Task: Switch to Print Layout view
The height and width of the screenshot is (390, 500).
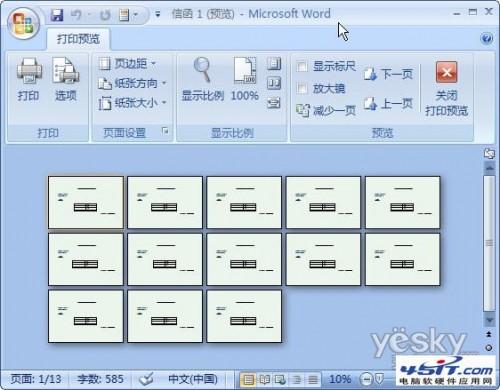Action: tap(248, 379)
